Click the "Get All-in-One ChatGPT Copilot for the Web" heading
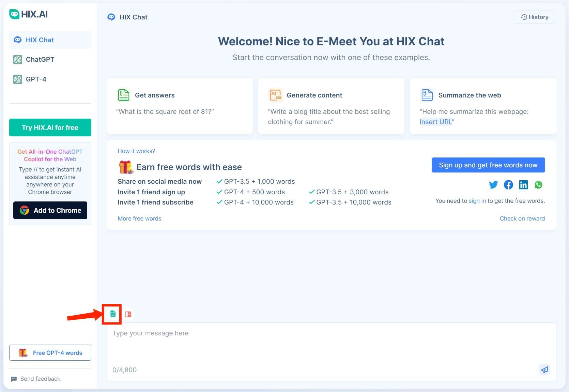This screenshot has height=392, width=569. 50,155
